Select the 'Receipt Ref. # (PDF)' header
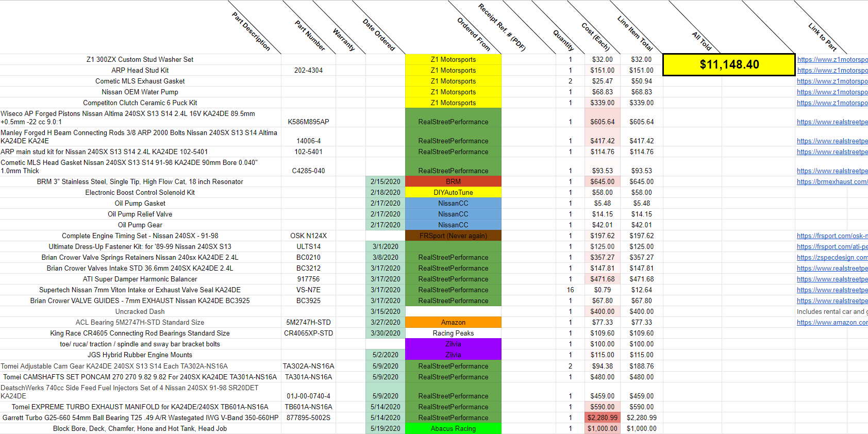Viewport: 868px width, 434px height. point(502,27)
